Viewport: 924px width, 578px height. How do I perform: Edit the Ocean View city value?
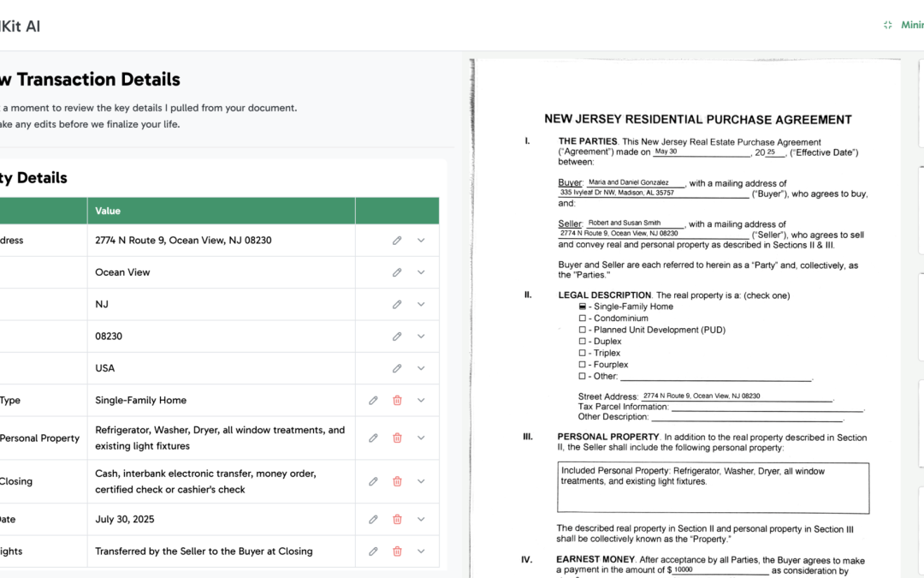click(397, 272)
